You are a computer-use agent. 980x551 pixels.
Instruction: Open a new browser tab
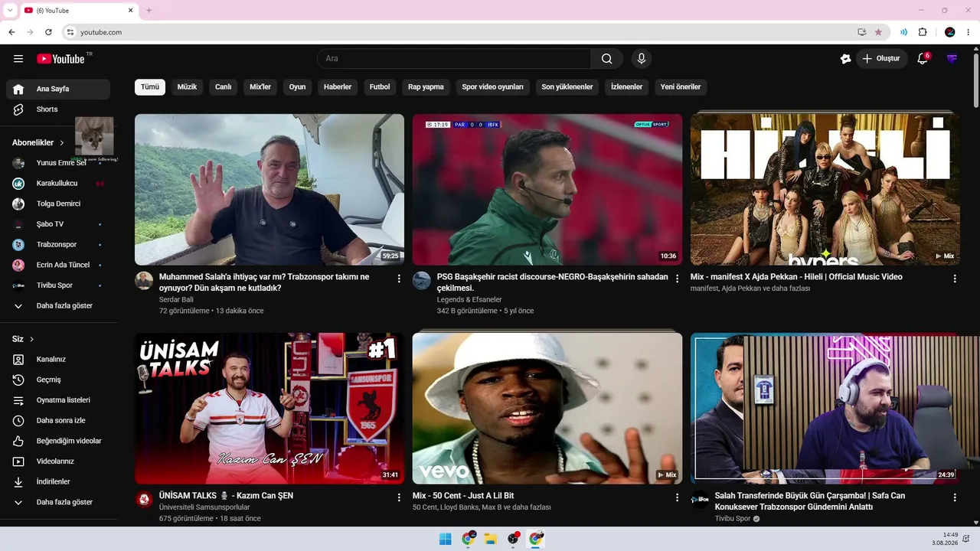(149, 10)
